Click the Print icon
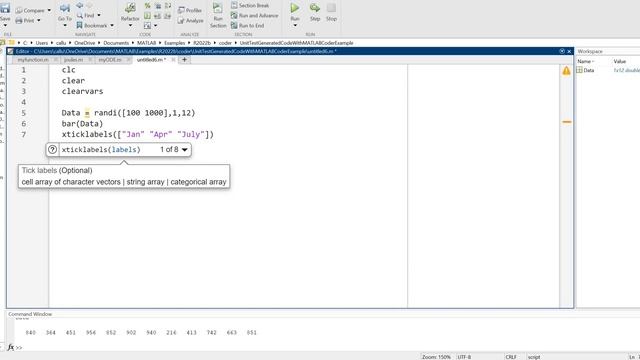 [19, 20]
